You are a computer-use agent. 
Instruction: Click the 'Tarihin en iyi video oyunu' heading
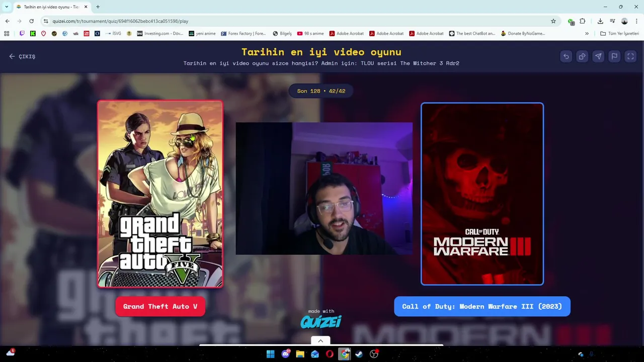click(x=321, y=52)
